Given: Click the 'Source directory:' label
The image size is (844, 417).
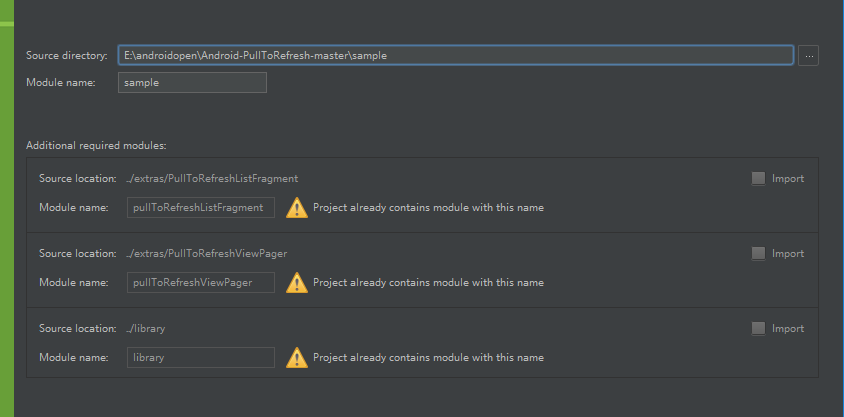Looking at the screenshot, I should pos(67,55).
